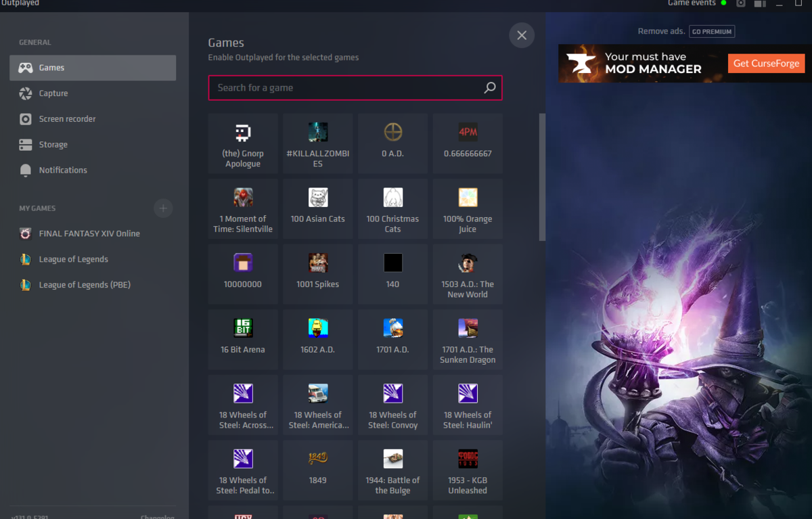Focus the Search for a game field

(x=355, y=88)
